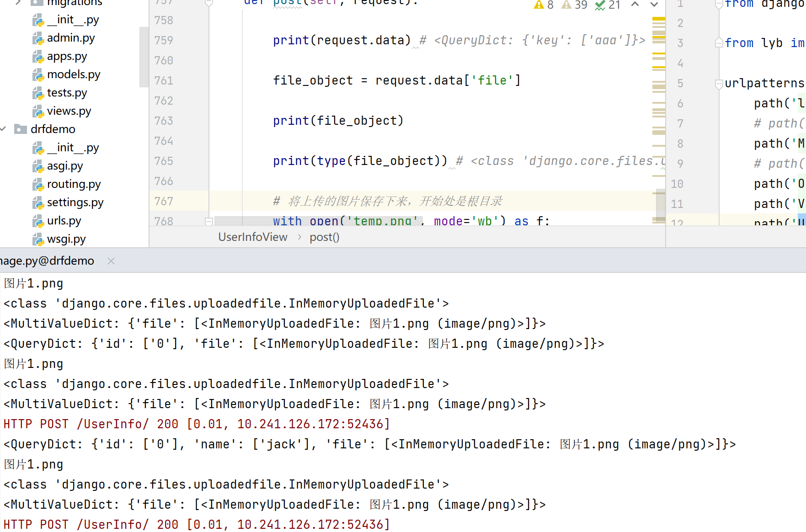The height and width of the screenshot is (532, 806).
Task: Toggle the fold marker on line 768
Action: [209, 221]
